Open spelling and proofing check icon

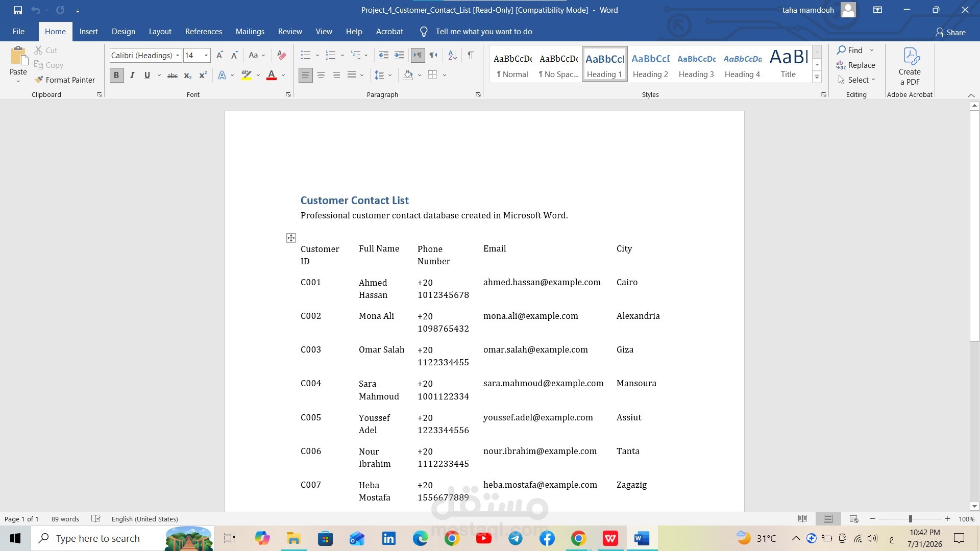point(95,519)
